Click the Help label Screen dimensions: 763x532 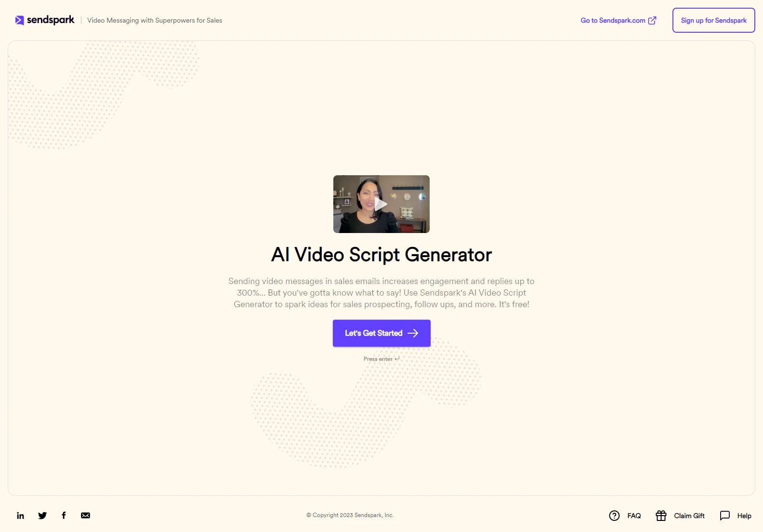click(744, 516)
